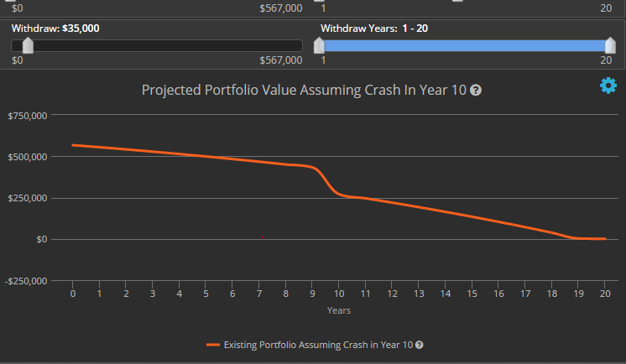Click the blue Withdraw Years range bar
This screenshot has height=364, width=626.
click(x=464, y=45)
